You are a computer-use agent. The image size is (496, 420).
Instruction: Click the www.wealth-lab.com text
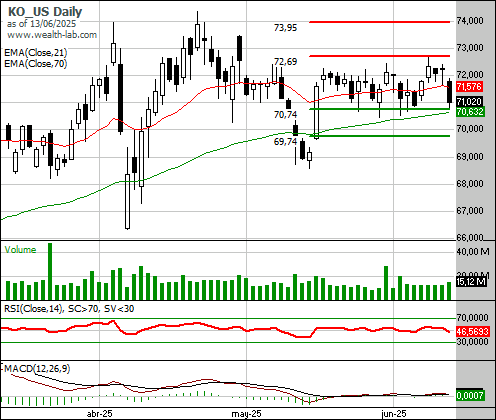pyautogui.click(x=52, y=35)
